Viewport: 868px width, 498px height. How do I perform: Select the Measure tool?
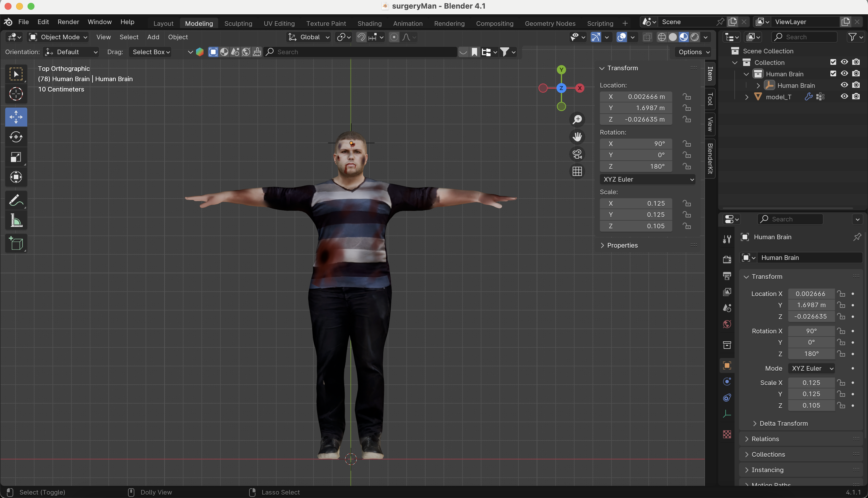tap(16, 221)
